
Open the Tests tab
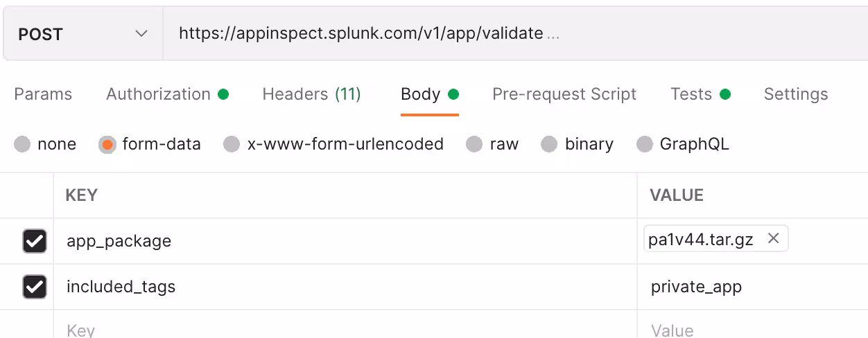point(691,94)
